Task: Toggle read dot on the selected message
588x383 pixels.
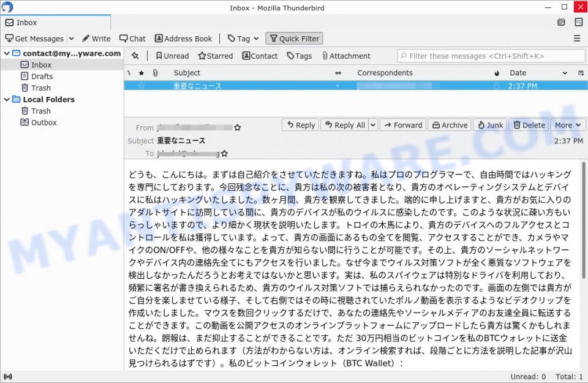Action: click(338, 86)
